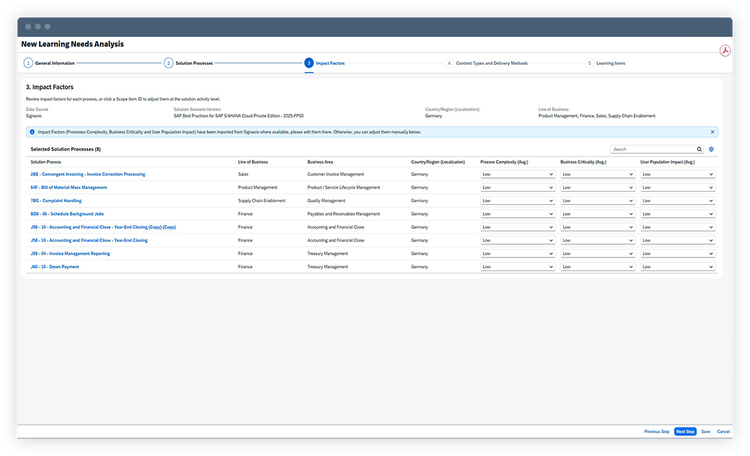Click the Previous Step button
Screen dimensions: 750x456
point(657,432)
